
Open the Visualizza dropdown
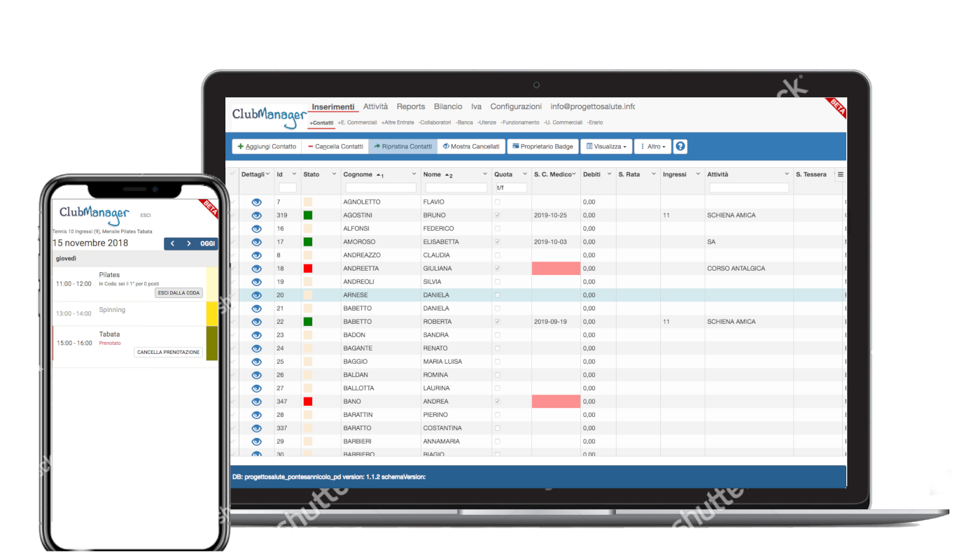click(607, 147)
